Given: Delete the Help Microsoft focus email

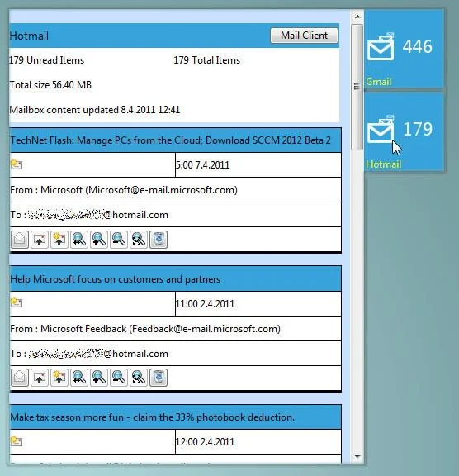Looking at the screenshot, I should tap(159, 378).
